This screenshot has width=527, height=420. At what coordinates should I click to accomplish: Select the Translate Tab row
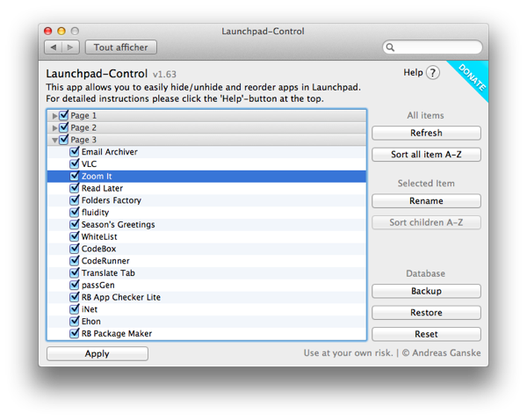pos(108,273)
